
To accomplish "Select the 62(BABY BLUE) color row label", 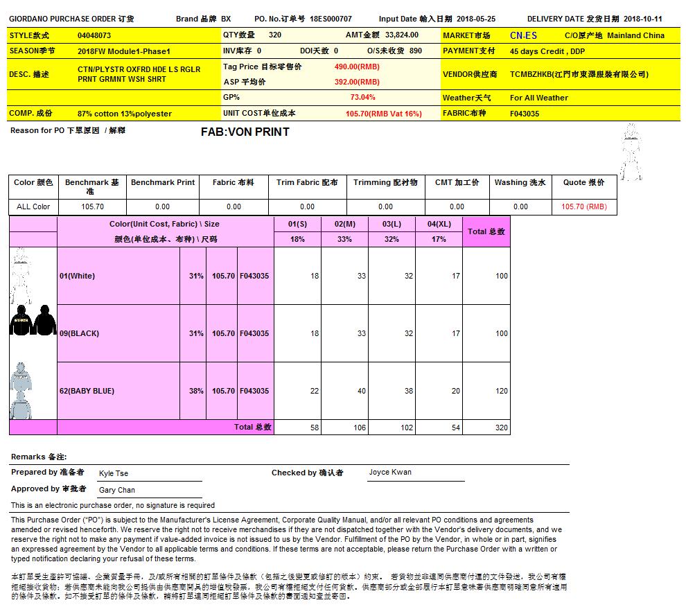I will [x=87, y=391].
